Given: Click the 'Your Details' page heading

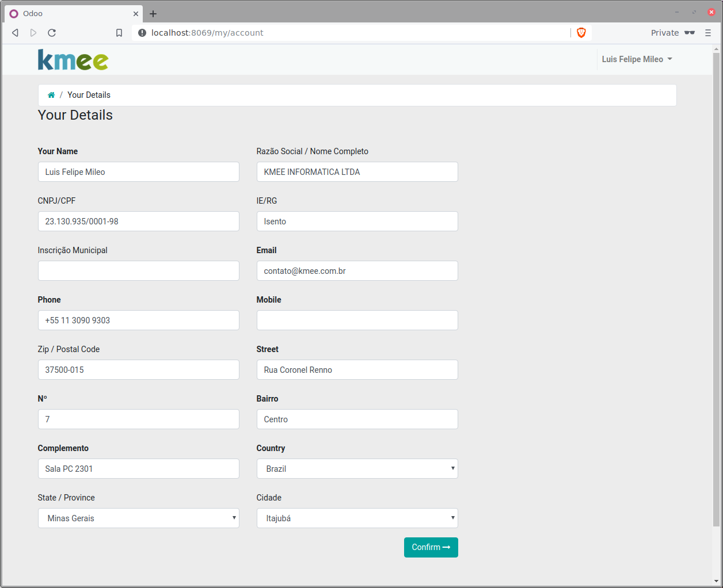Looking at the screenshot, I should [75, 115].
